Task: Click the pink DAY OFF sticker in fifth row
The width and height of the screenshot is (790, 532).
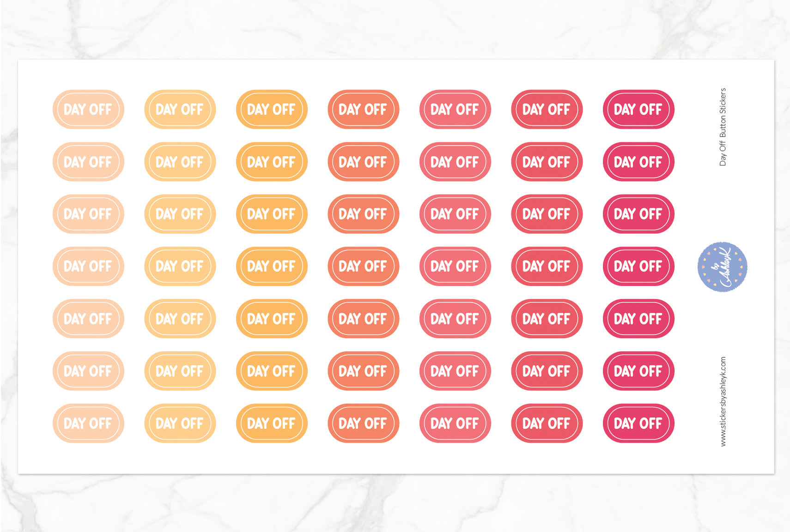Action: tap(455, 319)
